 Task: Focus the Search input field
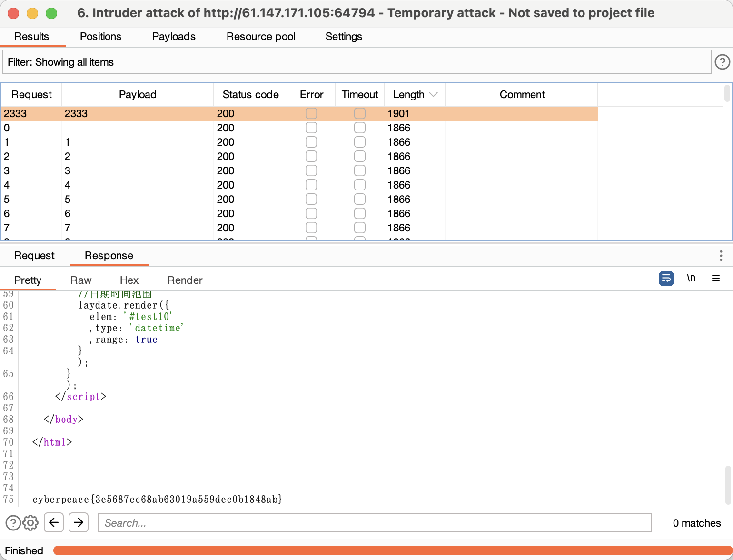[x=375, y=523]
